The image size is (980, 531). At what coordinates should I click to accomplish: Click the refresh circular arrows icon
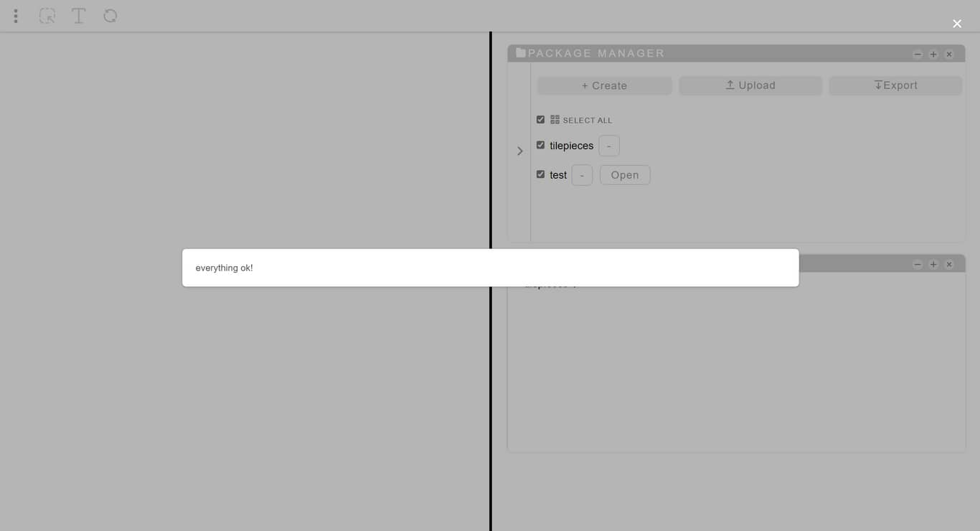(x=110, y=16)
